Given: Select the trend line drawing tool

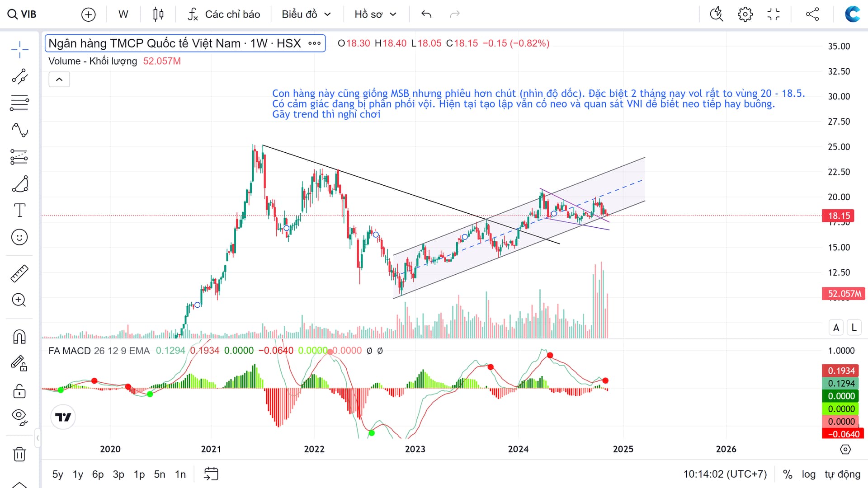Looking at the screenshot, I should [19, 76].
